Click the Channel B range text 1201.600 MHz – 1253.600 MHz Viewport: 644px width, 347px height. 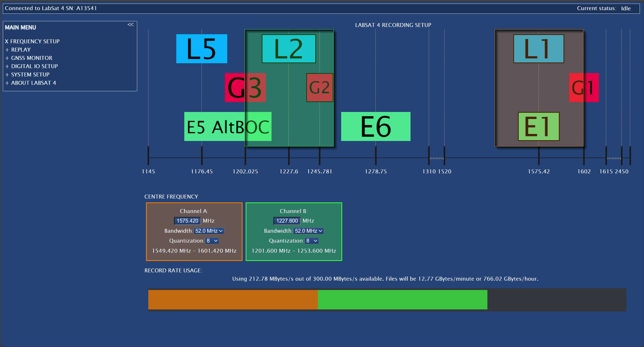pyautogui.click(x=294, y=251)
